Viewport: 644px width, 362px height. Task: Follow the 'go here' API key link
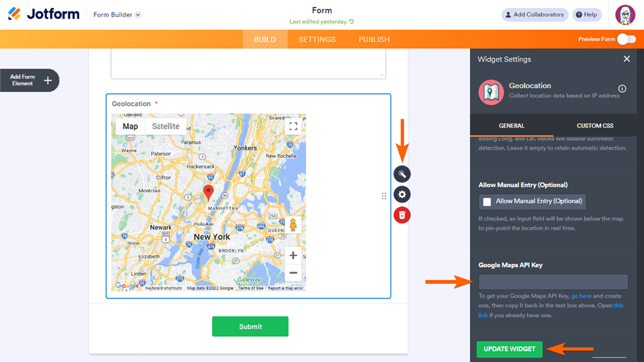pyautogui.click(x=581, y=296)
